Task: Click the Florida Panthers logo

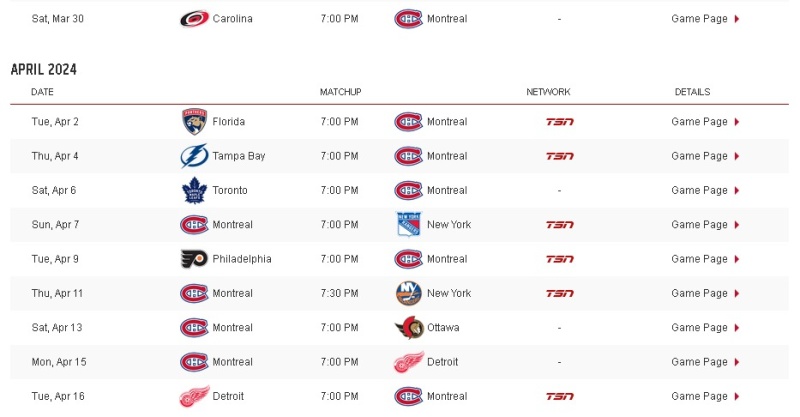Action: pos(194,121)
